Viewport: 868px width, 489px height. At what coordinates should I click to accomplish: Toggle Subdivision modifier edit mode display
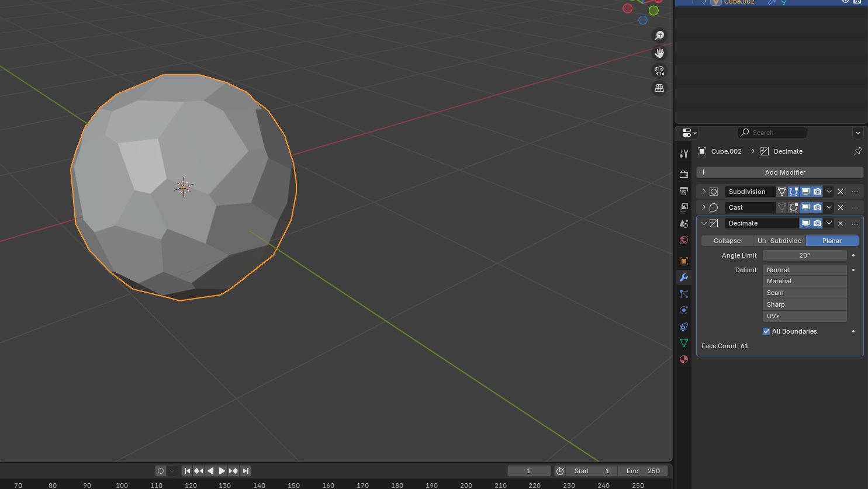(794, 192)
